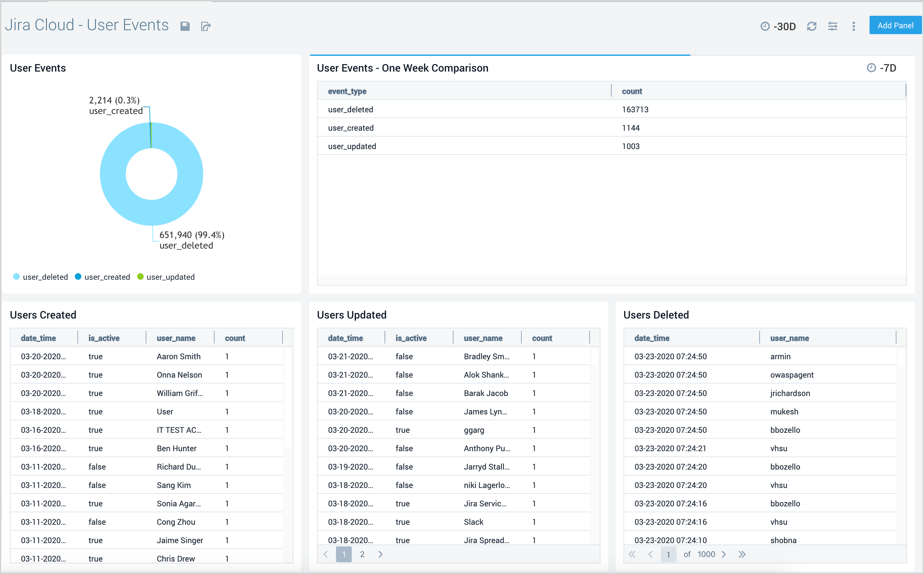Open the -30D global time range picker
Viewport: 924px width, 574px height.
[x=778, y=26]
